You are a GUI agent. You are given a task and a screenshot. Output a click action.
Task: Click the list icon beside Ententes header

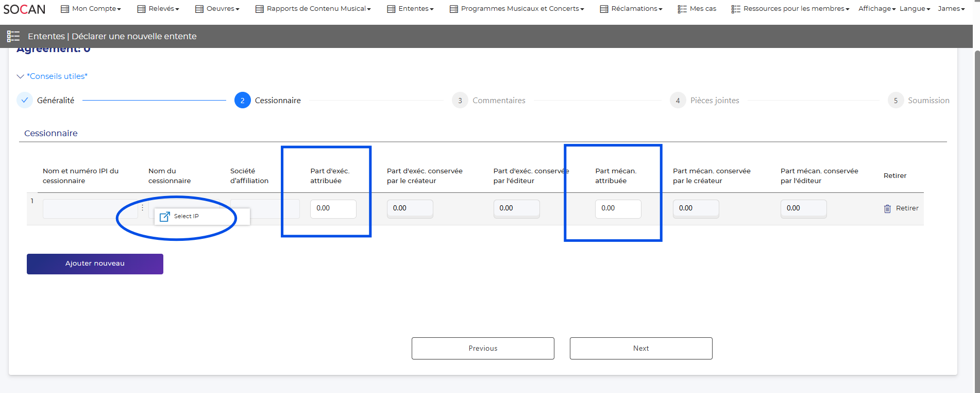[13, 36]
